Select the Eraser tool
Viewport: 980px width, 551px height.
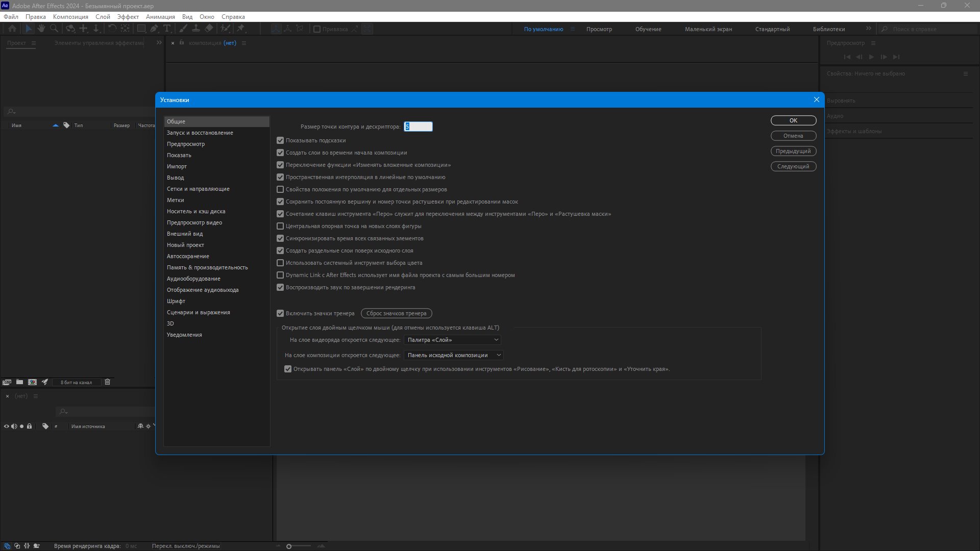point(209,29)
